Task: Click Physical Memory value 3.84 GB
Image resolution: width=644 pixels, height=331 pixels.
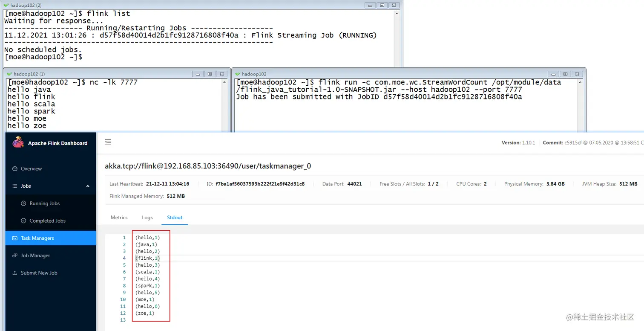Action: click(x=555, y=184)
